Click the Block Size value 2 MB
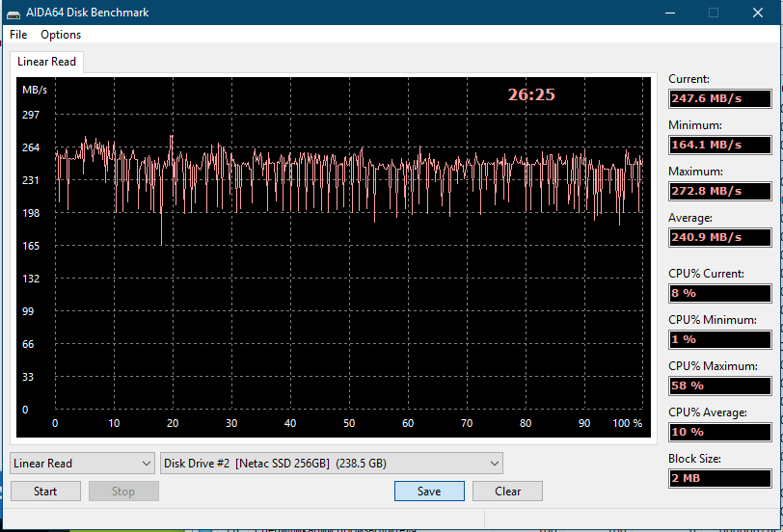Screen dimensions: 783x532 (x=719, y=478)
